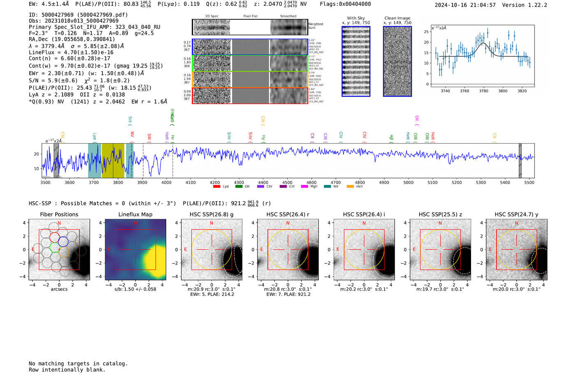Click the P(Lyα): 0.119 header value
The width and height of the screenshot is (576, 392).
point(179,4)
